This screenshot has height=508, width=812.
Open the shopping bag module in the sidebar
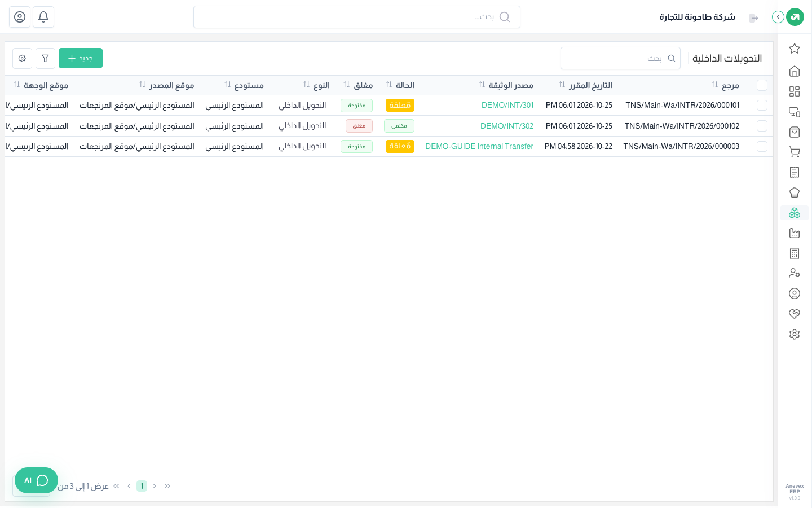tap(795, 132)
